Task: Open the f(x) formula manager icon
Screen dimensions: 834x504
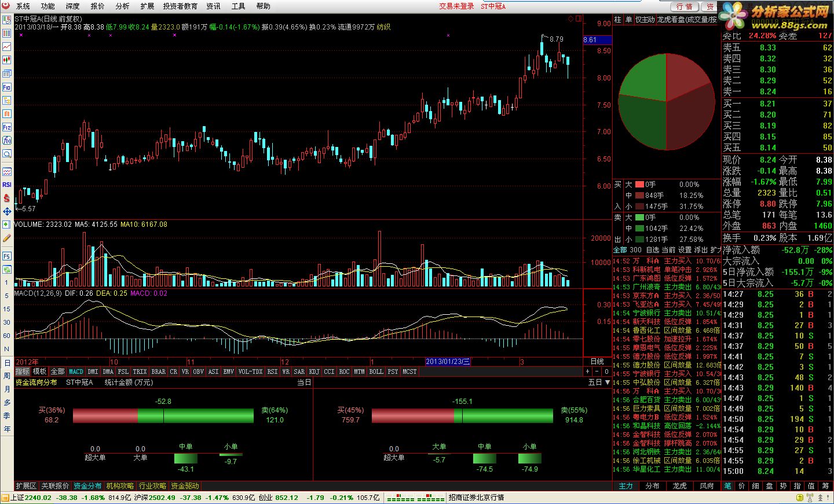Action: pyautogui.click(x=7, y=141)
